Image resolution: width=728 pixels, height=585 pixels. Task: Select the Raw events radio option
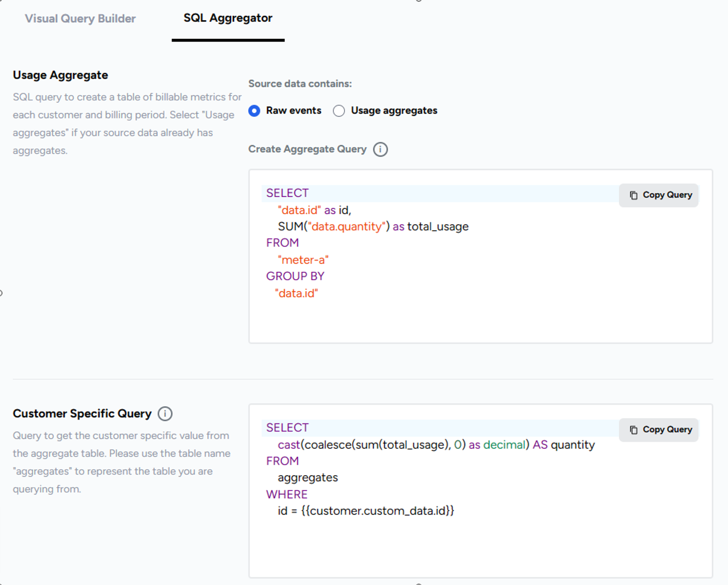pos(254,111)
